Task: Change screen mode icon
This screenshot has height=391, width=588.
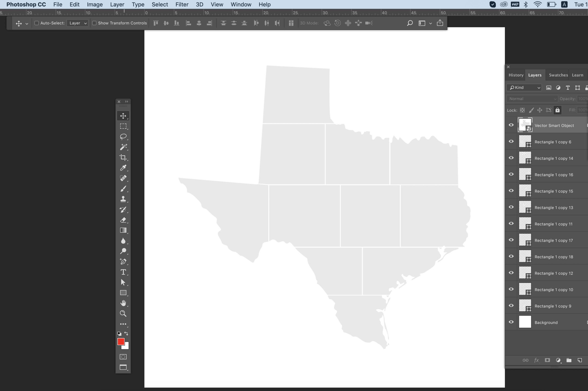Action: point(123,367)
